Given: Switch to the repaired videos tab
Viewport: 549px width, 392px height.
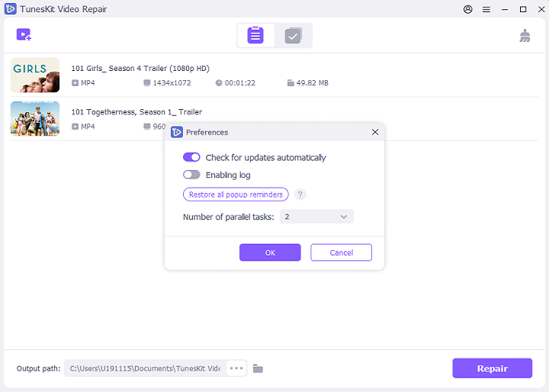Looking at the screenshot, I should pos(293,35).
